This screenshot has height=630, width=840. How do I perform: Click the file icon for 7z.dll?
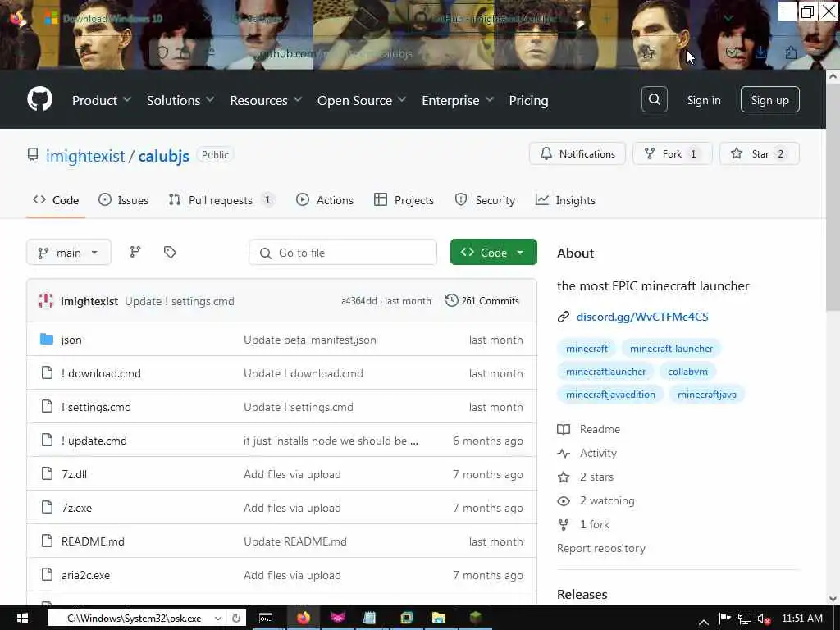(x=47, y=473)
